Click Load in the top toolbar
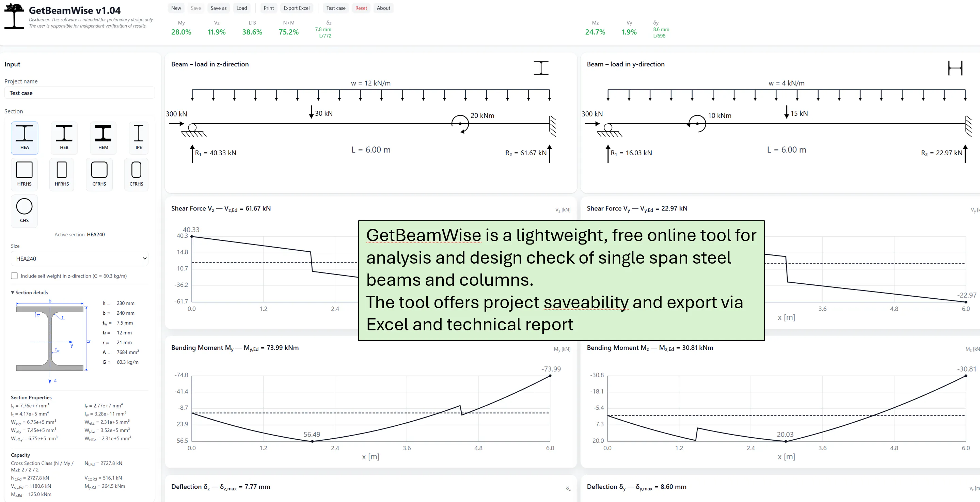Image resolution: width=980 pixels, height=502 pixels. coord(241,8)
